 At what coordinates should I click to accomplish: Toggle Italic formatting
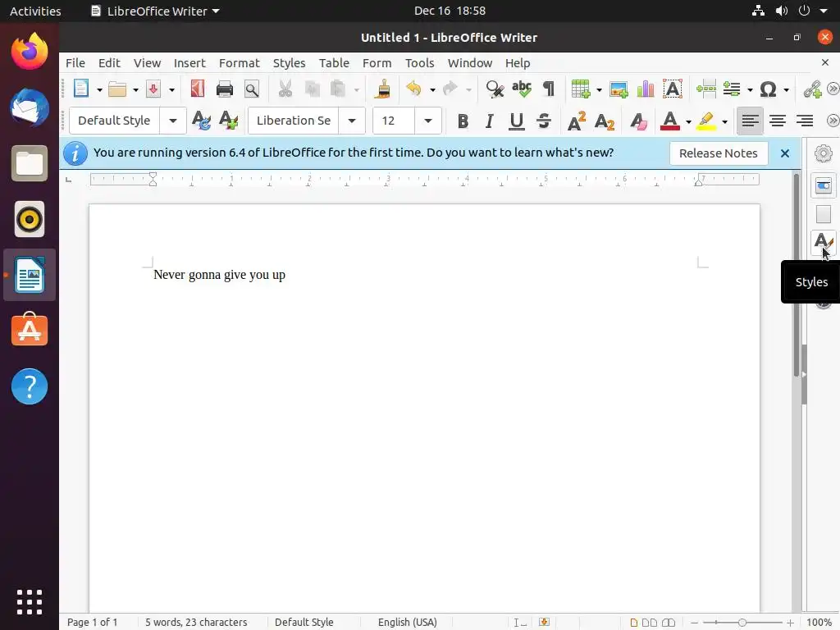tap(489, 121)
